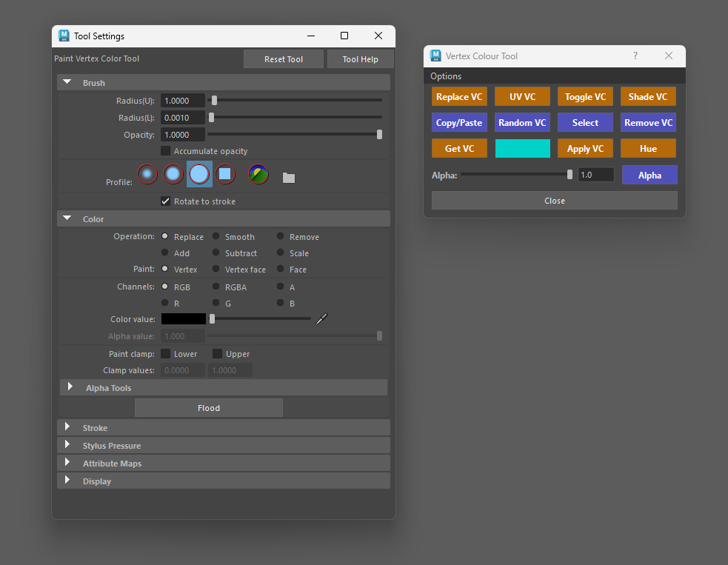The width and height of the screenshot is (728, 565).
Task: Set Channels to G only
Action: [216, 303]
